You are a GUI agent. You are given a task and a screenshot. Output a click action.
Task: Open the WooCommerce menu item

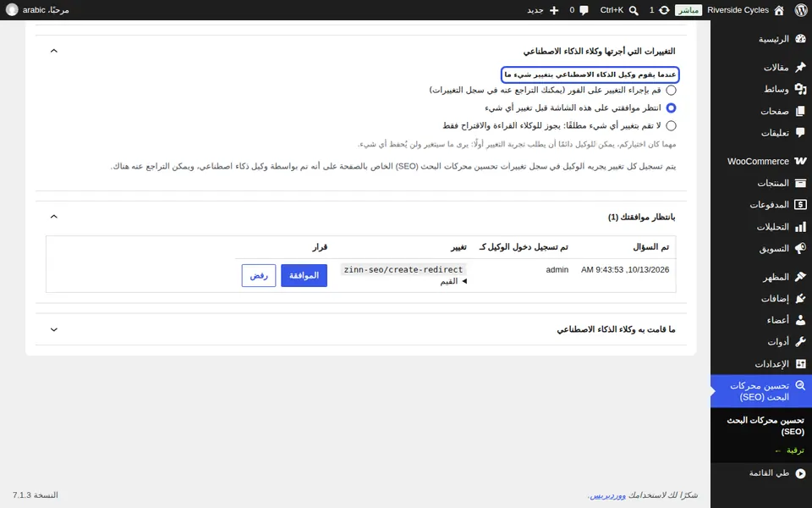coord(761,161)
